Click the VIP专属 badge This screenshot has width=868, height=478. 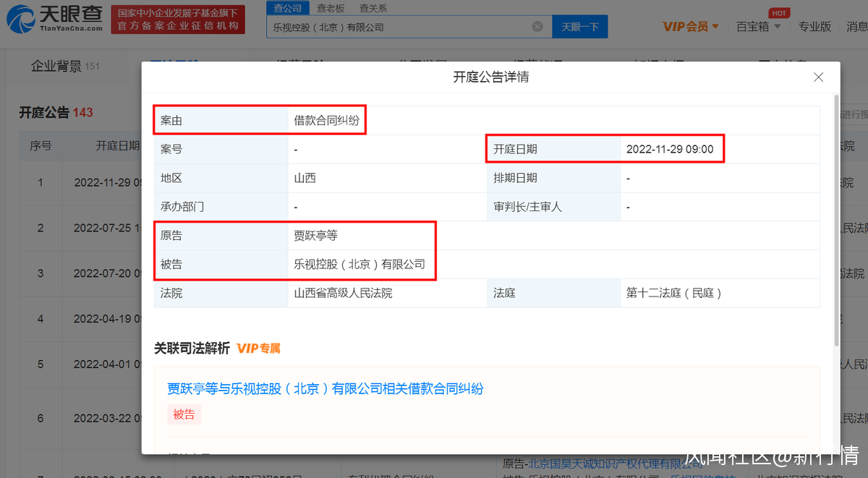(258, 349)
